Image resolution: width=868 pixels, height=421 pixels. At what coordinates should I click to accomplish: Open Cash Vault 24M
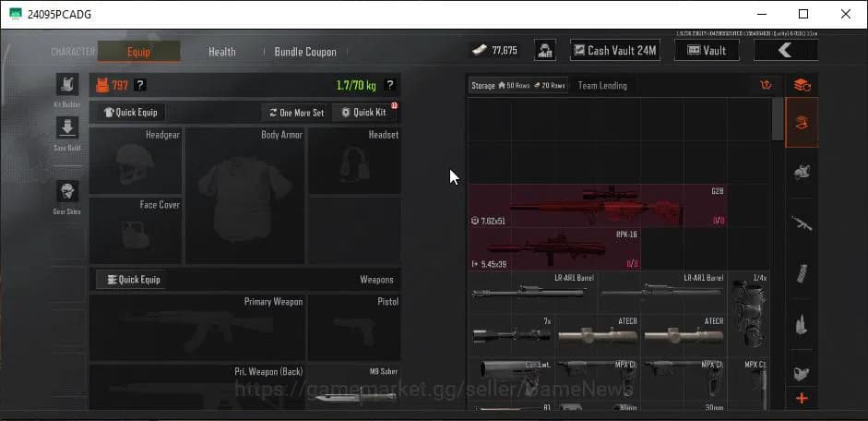coord(615,51)
